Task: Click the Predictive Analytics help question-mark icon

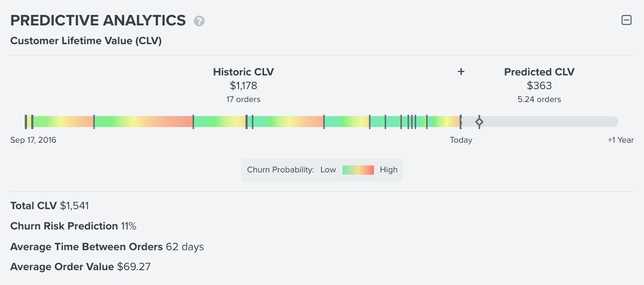Action: click(x=199, y=21)
